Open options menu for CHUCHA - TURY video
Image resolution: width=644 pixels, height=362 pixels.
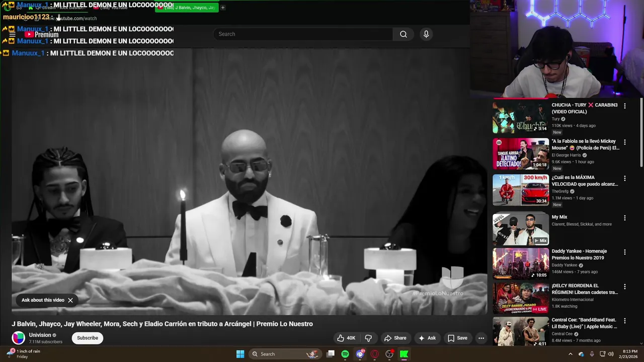[625, 106]
